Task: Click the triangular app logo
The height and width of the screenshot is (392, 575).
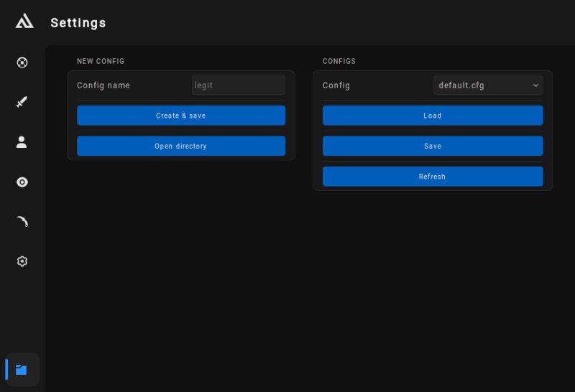Action: pos(24,21)
